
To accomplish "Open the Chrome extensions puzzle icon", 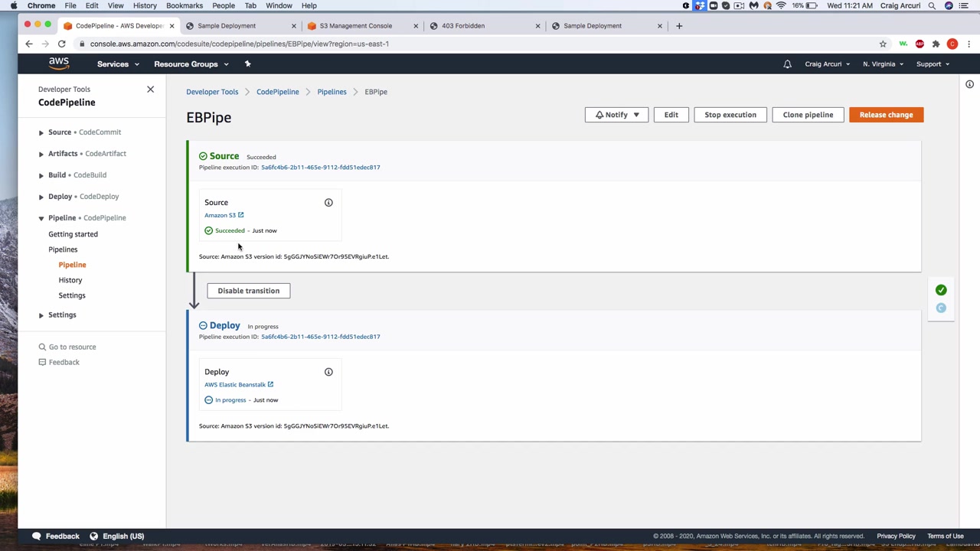I will point(936,44).
